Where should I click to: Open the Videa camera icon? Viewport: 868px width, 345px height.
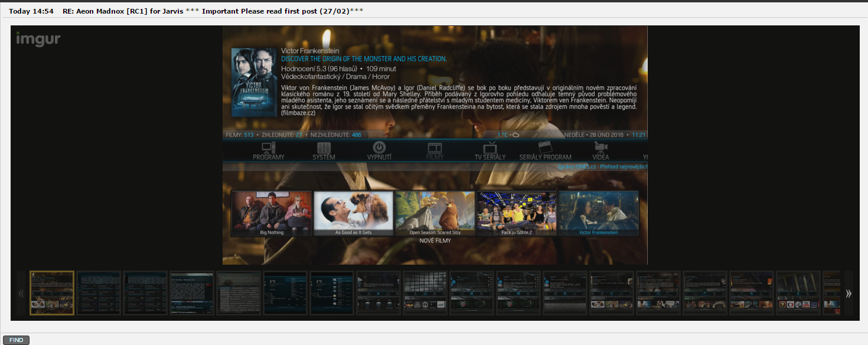601,148
